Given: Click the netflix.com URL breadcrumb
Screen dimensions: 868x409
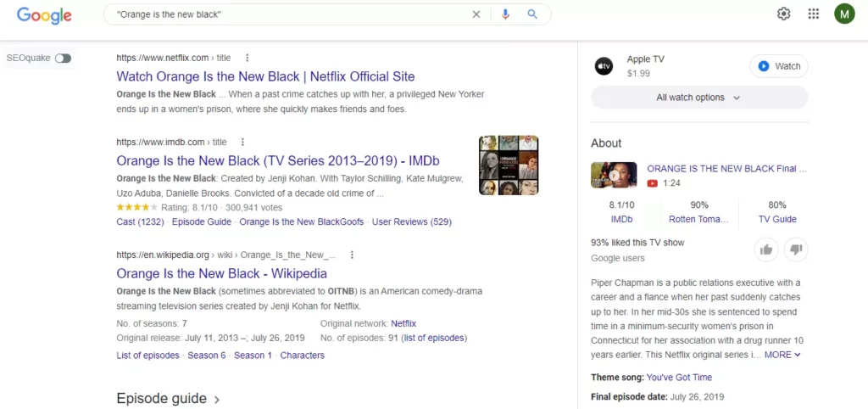Looking at the screenshot, I should (x=173, y=58).
